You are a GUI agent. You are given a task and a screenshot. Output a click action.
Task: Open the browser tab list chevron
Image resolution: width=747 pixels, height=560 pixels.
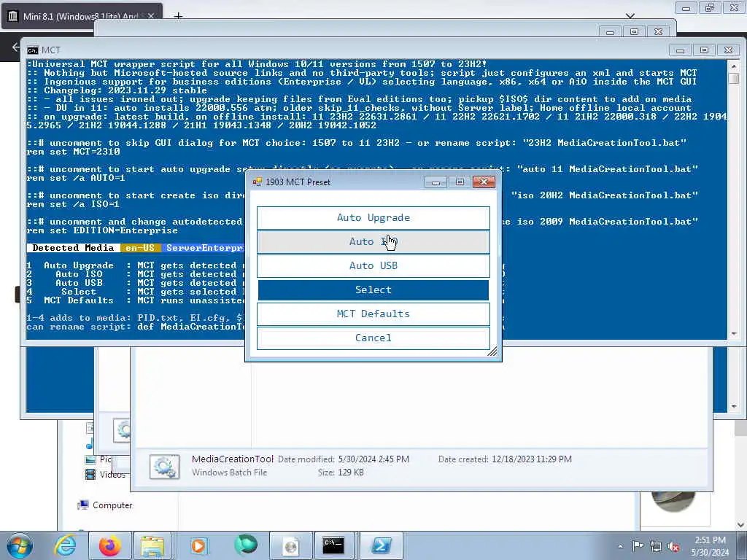[630, 16]
